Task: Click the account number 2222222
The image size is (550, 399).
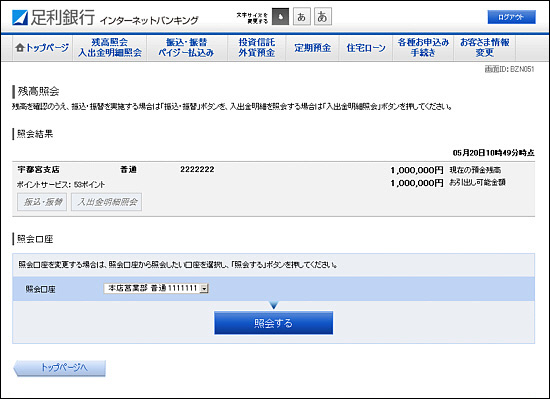Action: (197, 169)
